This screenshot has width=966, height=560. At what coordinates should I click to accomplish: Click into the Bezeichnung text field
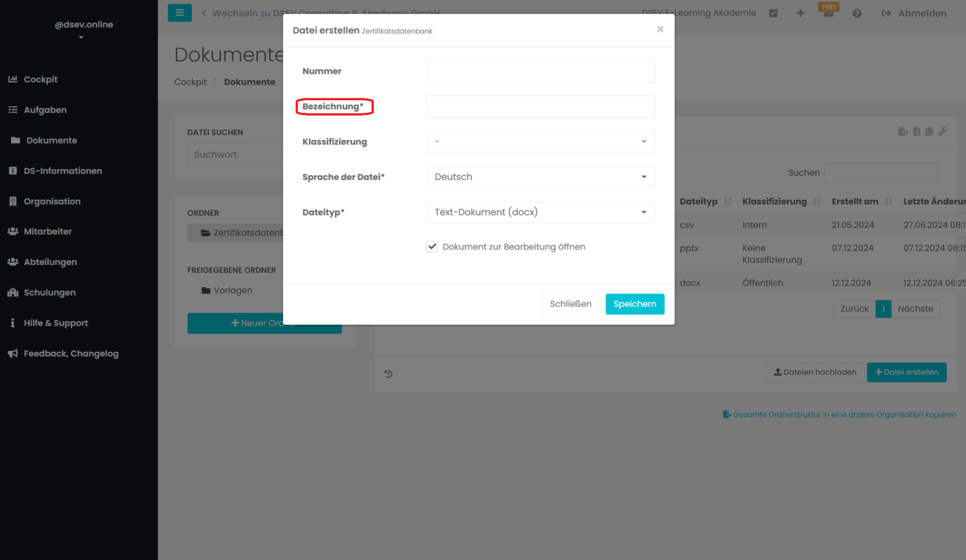[540, 106]
